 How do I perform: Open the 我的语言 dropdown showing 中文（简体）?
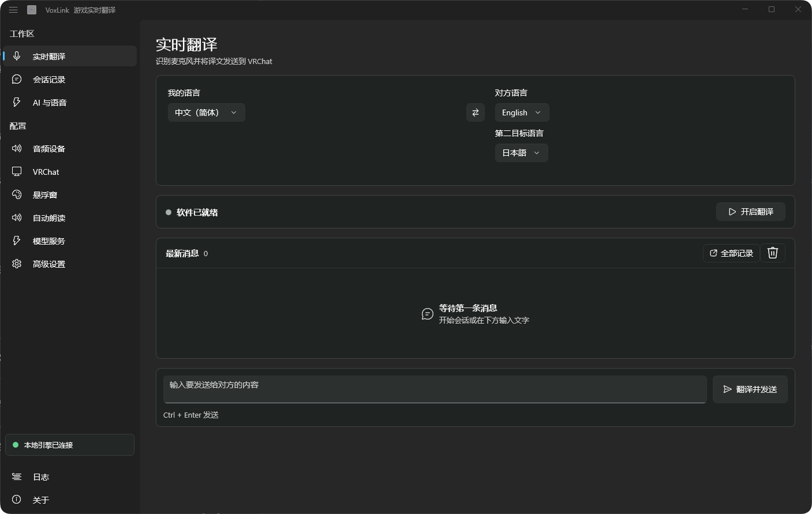(x=207, y=112)
